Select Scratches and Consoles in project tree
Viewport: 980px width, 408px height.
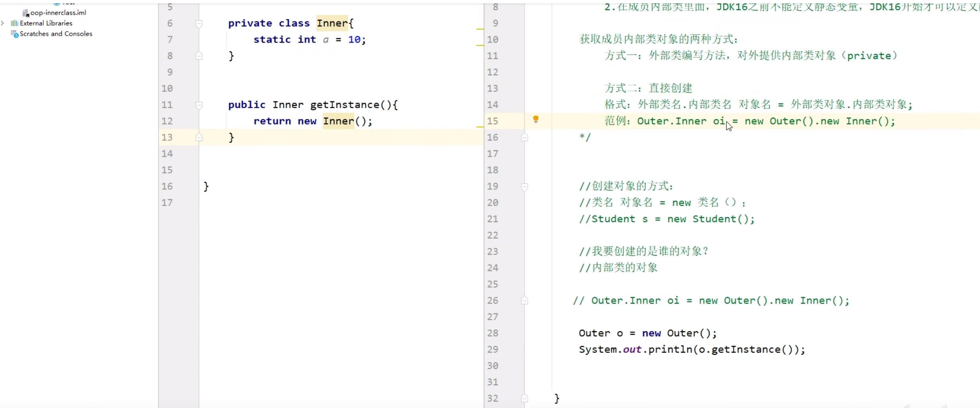click(56, 34)
